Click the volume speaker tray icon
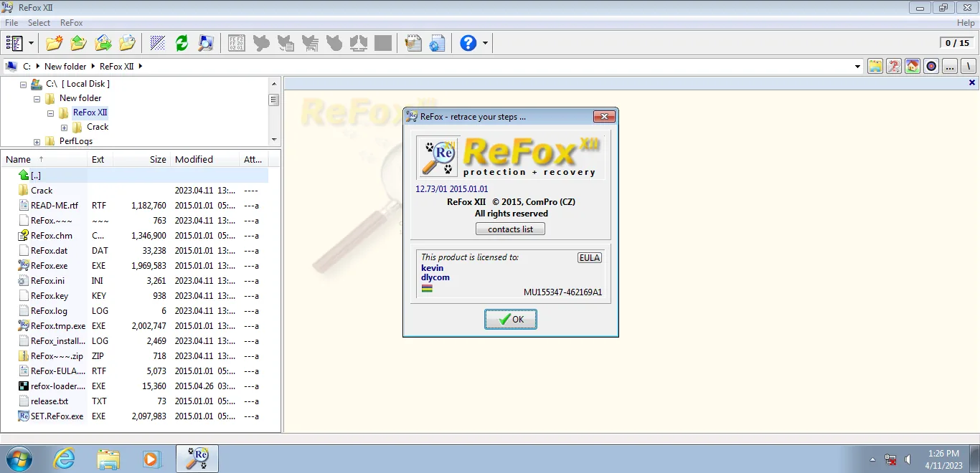Image resolution: width=980 pixels, height=473 pixels. click(908, 459)
